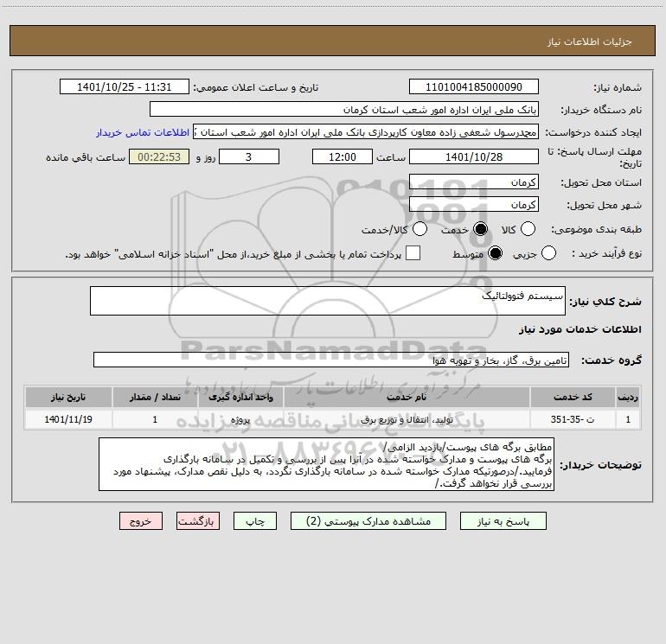
Task: Click the deadline time field 12:00
Action: click(x=343, y=156)
